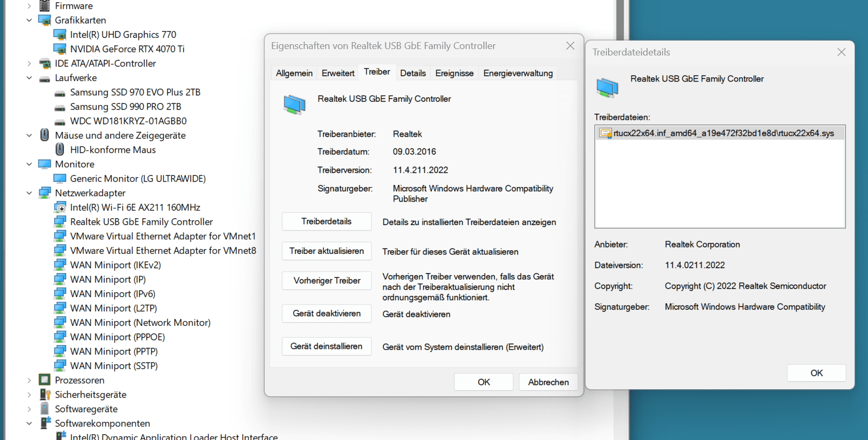This screenshot has width=868, height=440.
Task: Collapse the Netzwerkadapter category
Action: [29, 193]
